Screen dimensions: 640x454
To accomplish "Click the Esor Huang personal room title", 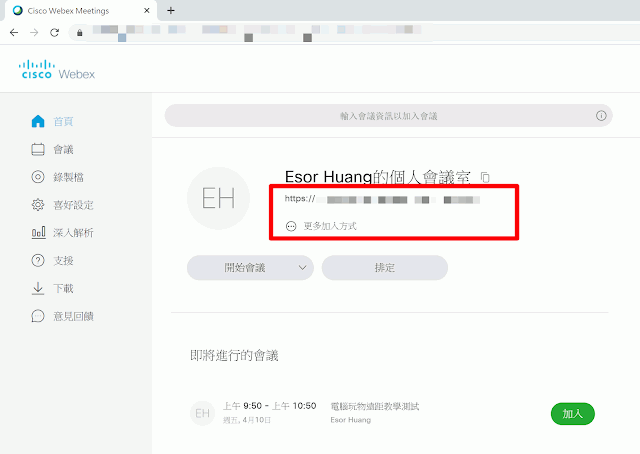I will [x=378, y=177].
